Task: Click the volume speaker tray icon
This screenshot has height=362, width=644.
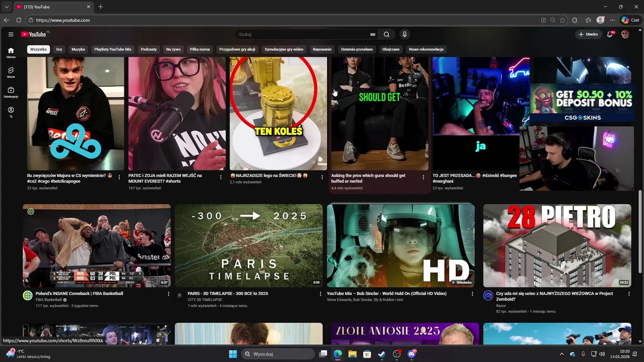Action: pyautogui.click(x=602, y=354)
